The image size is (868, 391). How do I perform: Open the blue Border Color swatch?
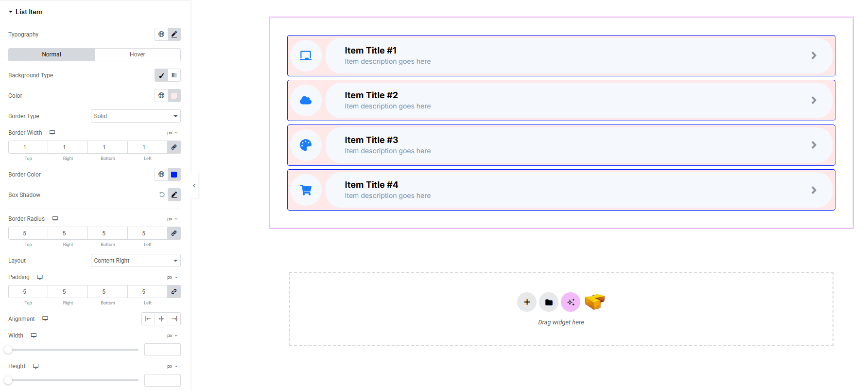(x=174, y=174)
